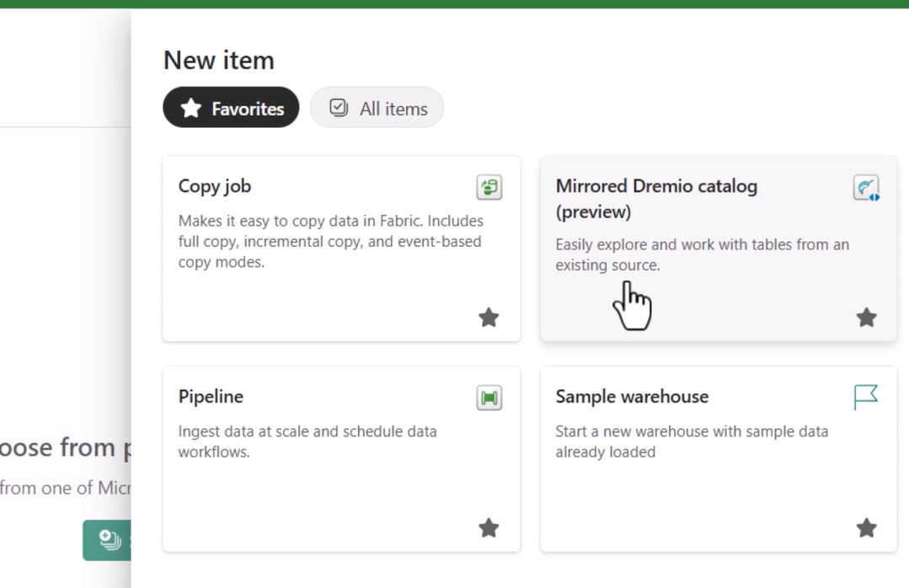Click the Mirrored Dremio catalog description text
This screenshot has height=588, width=909.
[x=702, y=254]
